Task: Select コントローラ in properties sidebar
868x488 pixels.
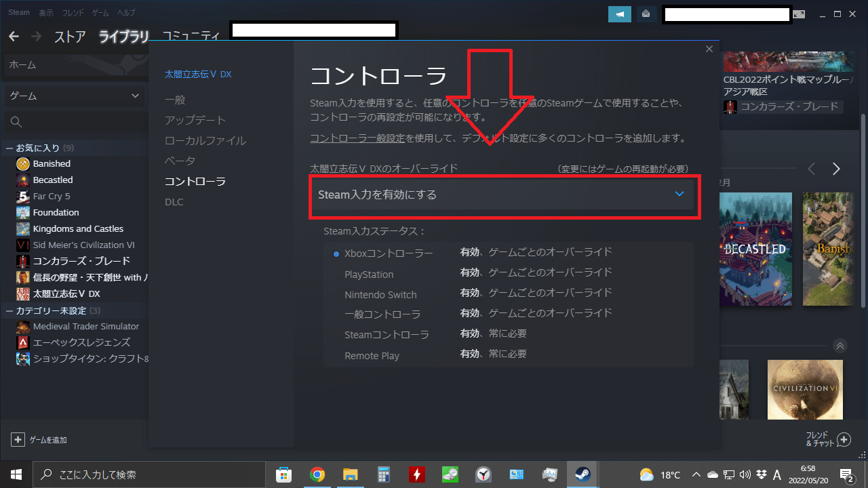Action: (x=195, y=181)
